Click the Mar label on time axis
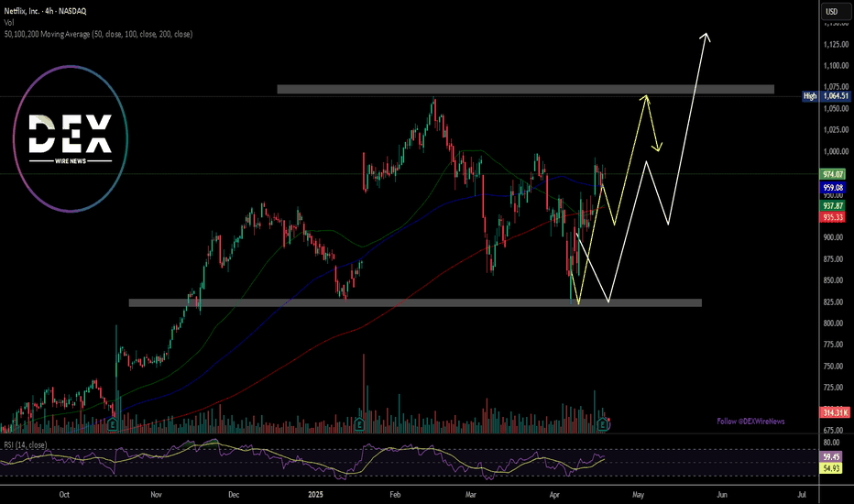Screen dimensions: 854x504 471,495
